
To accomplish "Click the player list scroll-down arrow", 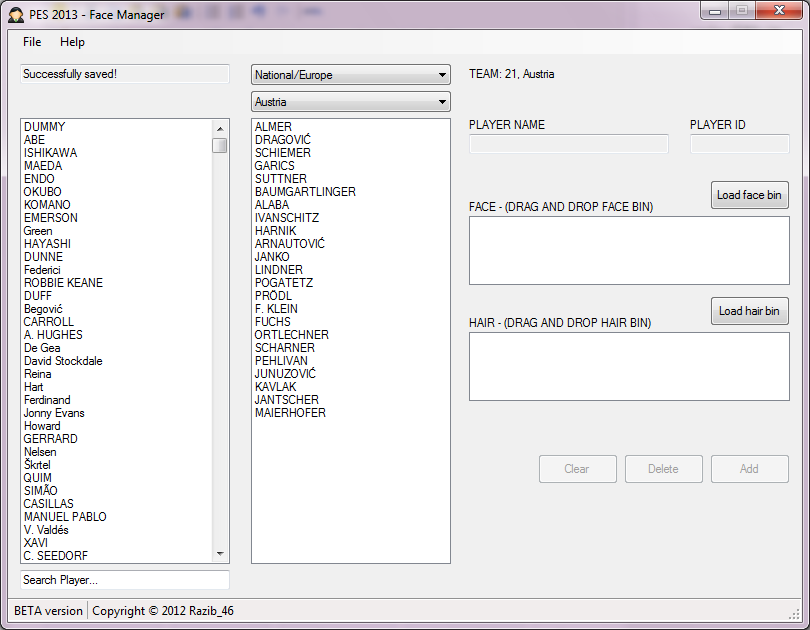I will [x=220, y=554].
